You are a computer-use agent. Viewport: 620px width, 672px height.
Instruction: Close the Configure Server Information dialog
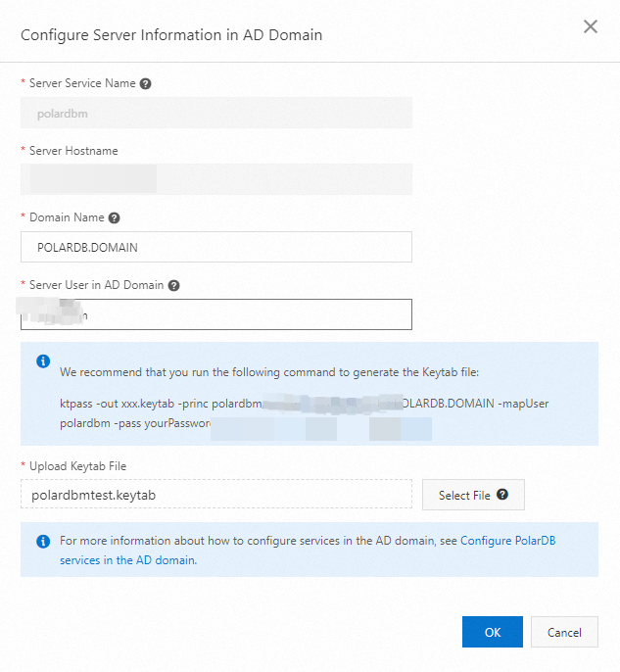591,26
